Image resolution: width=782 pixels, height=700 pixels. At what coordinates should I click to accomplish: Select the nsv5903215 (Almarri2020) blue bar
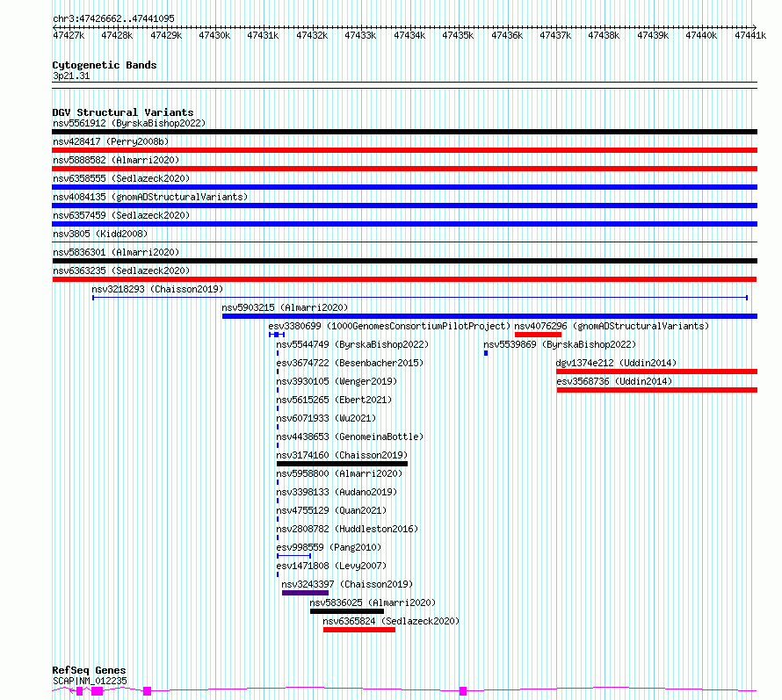click(489, 316)
